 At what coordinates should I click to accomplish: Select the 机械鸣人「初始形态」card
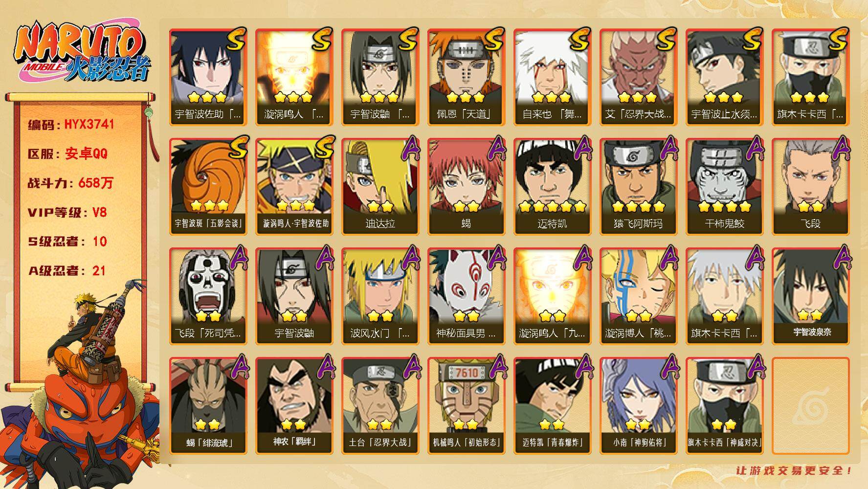[x=466, y=405]
